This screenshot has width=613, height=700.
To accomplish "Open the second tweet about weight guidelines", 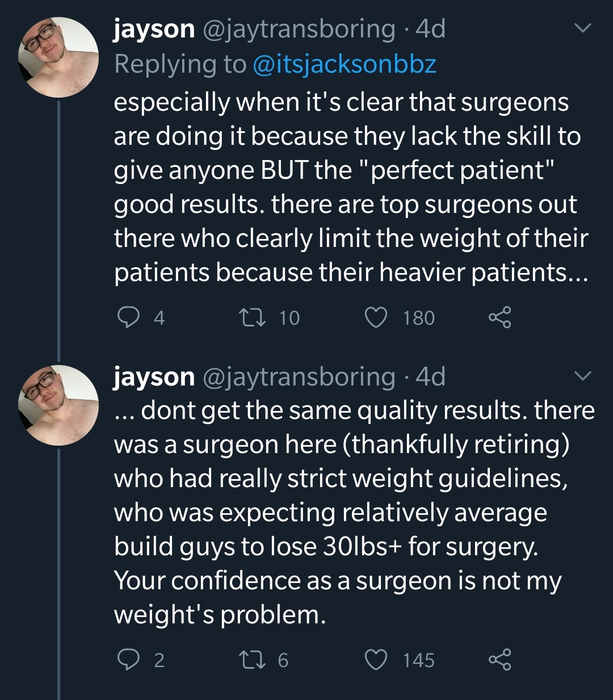I will [354, 512].
